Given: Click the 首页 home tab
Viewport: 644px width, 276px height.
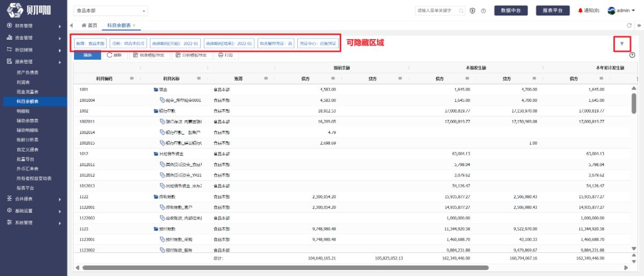Looking at the screenshot, I should tap(90, 25).
